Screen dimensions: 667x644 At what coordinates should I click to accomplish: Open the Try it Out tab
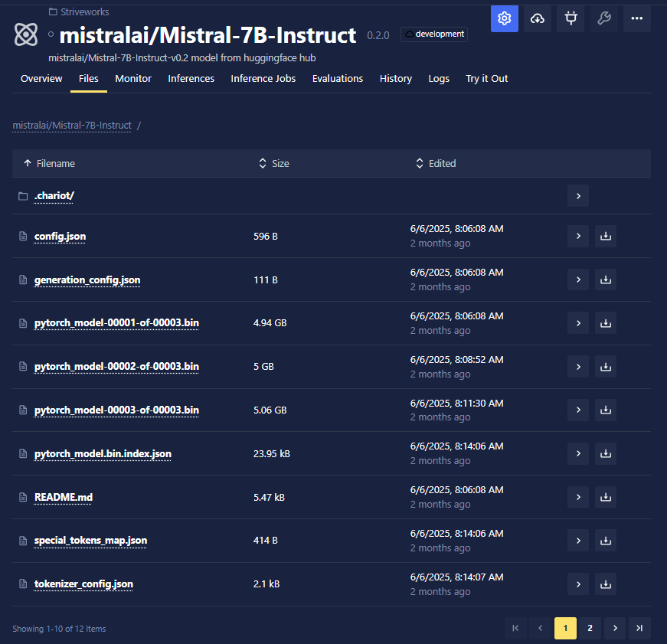pyautogui.click(x=486, y=79)
